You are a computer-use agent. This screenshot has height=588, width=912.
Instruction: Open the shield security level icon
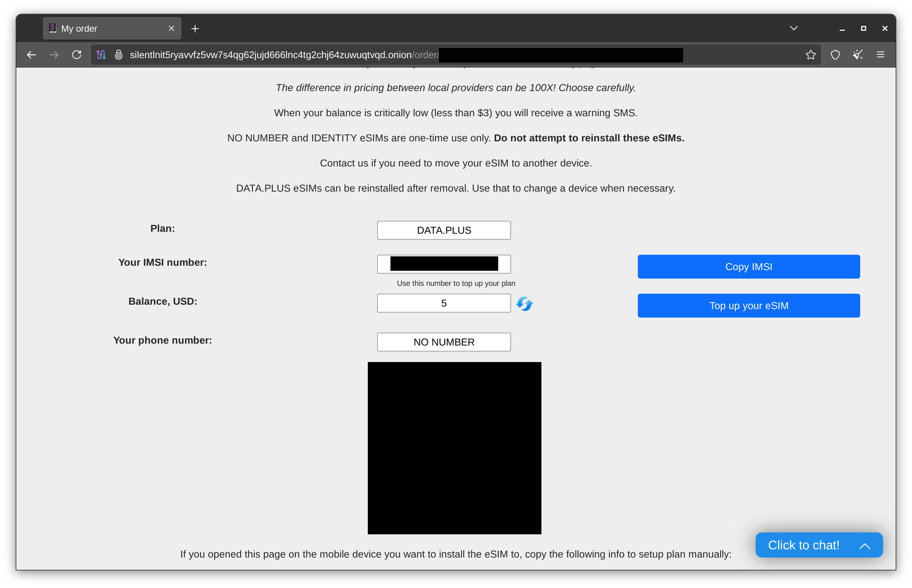coord(835,55)
